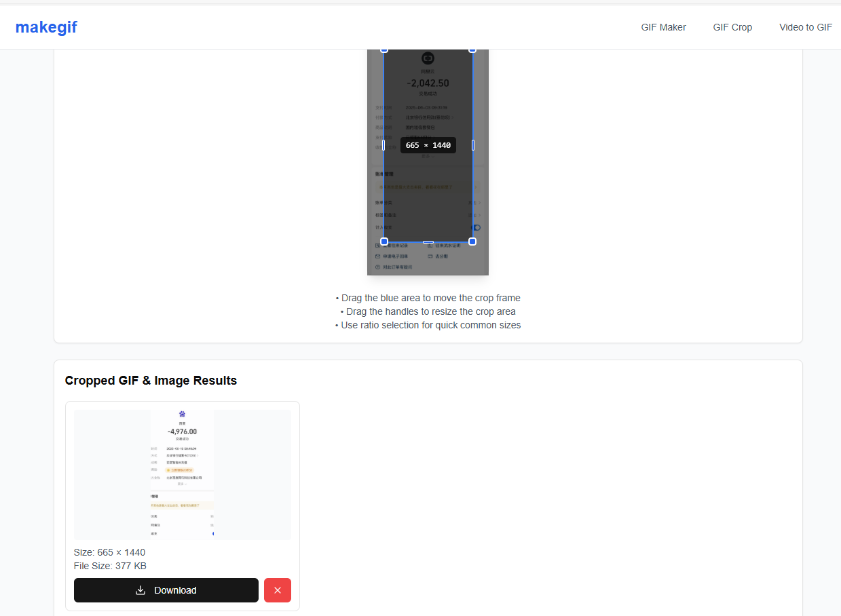Open the GIF Maker page
Screen dimensions: 841x616
663,28
